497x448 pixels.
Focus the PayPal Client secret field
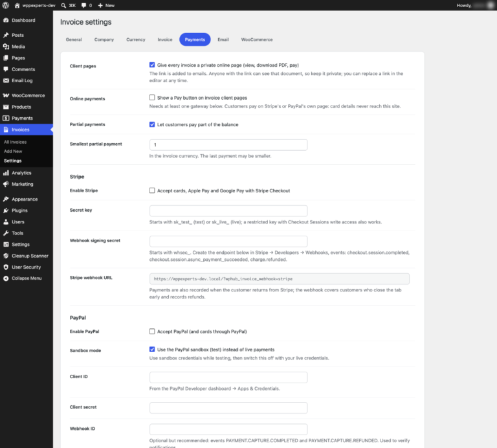228,408
